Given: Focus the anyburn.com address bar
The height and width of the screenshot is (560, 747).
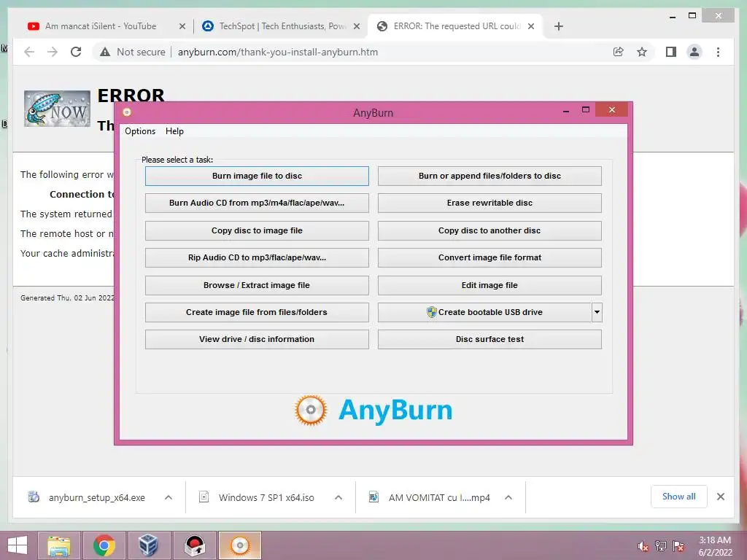Looking at the screenshot, I should (x=278, y=52).
